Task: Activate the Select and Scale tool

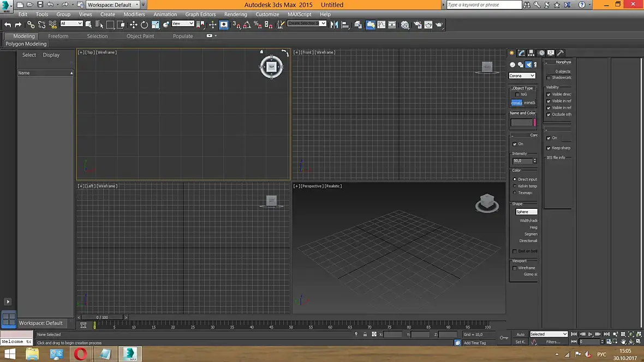Action: pos(155,25)
